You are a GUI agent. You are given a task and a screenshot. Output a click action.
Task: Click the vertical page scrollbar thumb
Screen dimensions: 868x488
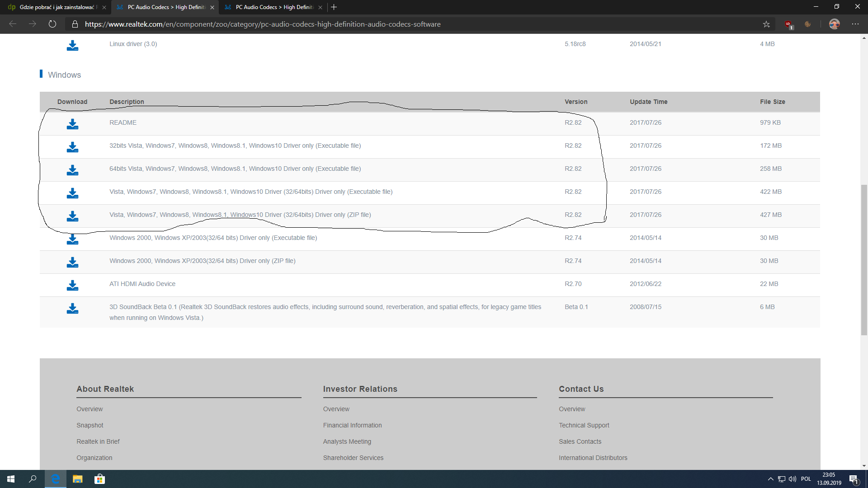pos(864,260)
